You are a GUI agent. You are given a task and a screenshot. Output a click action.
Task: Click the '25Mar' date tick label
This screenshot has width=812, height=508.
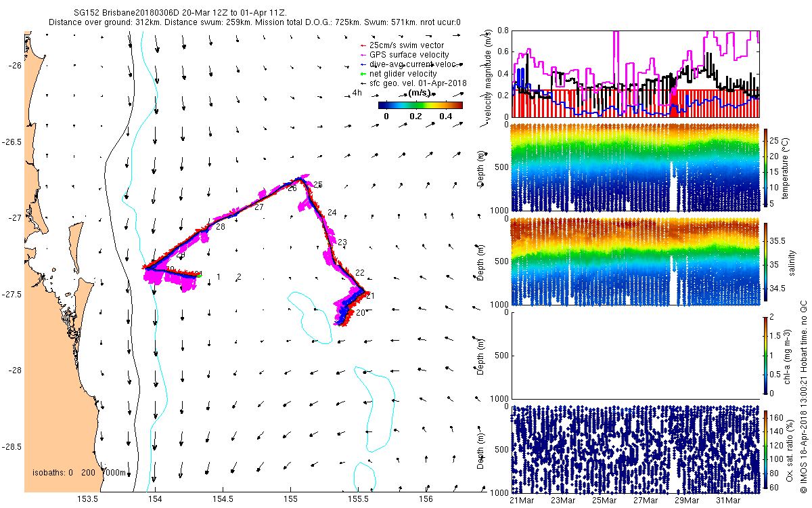coord(604,501)
